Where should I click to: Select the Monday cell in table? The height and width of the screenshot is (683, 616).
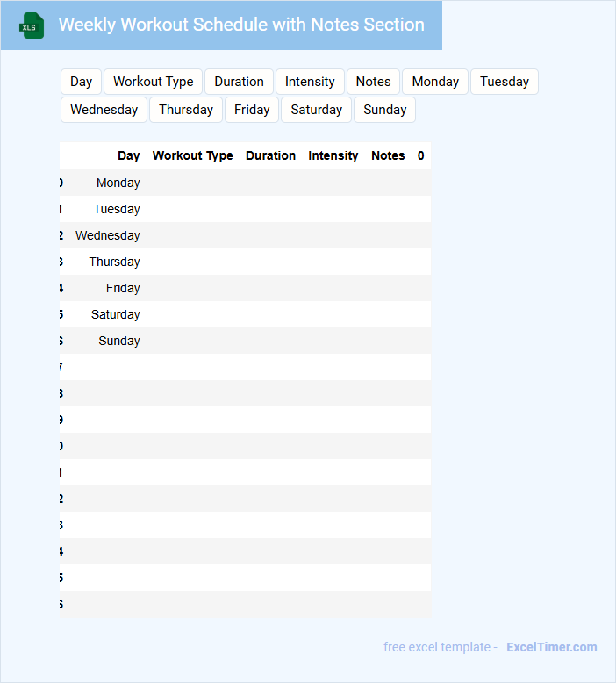(118, 183)
